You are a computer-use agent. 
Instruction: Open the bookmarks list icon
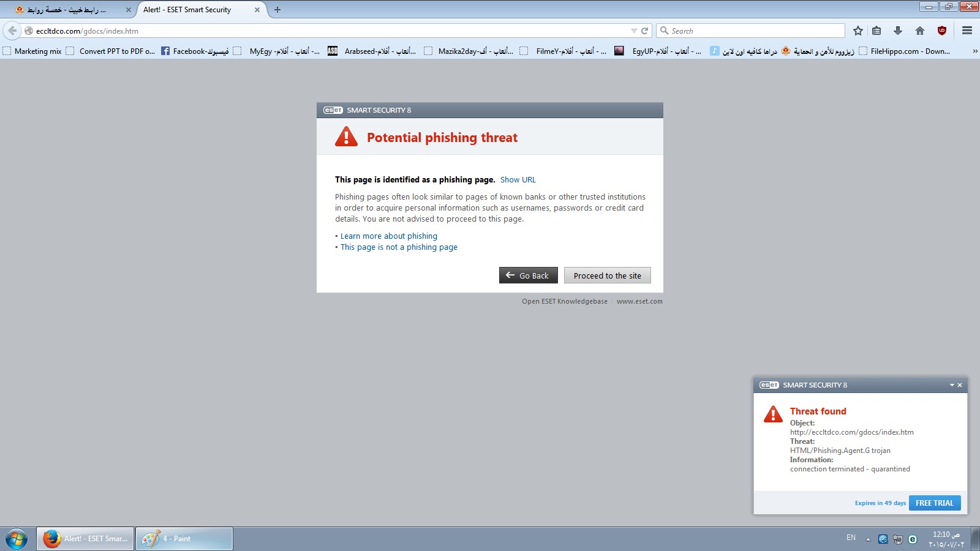(x=876, y=31)
